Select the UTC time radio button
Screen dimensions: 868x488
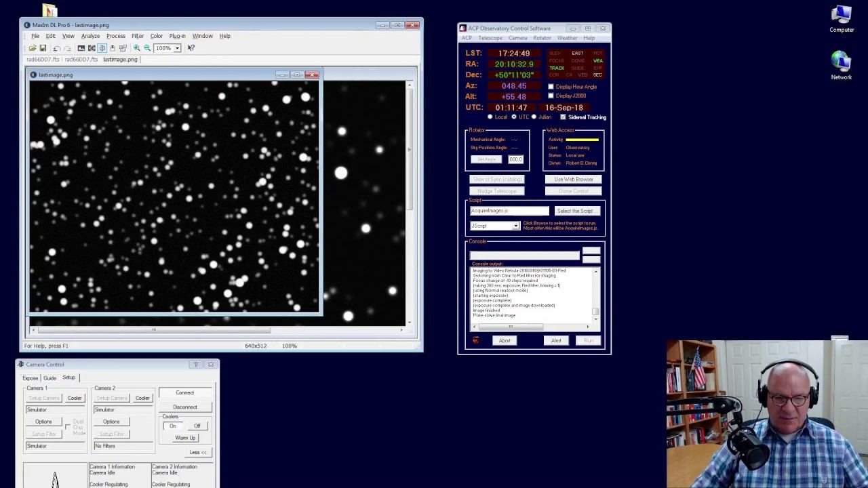click(x=514, y=117)
